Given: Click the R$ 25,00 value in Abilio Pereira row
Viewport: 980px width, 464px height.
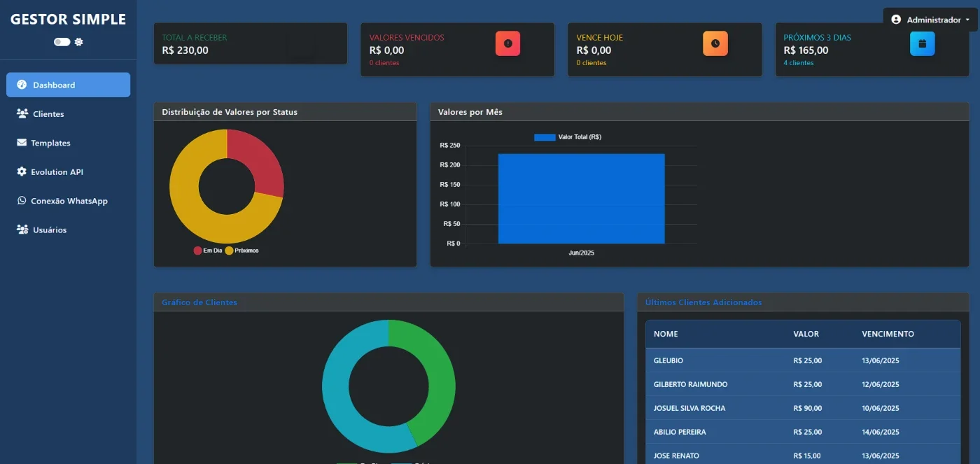Looking at the screenshot, I should pyautogui.click(x=807, y=432).
